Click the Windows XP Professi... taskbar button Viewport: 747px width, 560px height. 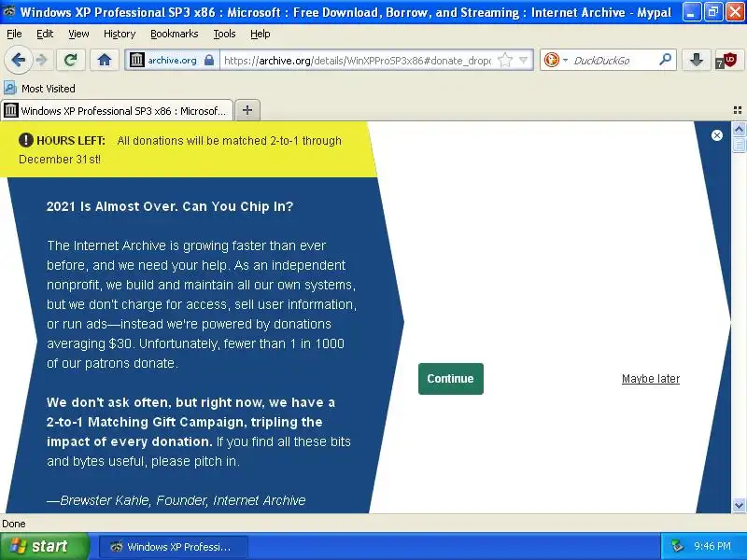tap(174, 547)
